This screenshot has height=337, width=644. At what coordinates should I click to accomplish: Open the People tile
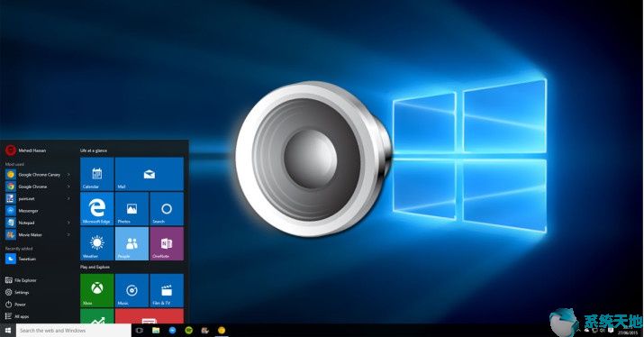132,243
